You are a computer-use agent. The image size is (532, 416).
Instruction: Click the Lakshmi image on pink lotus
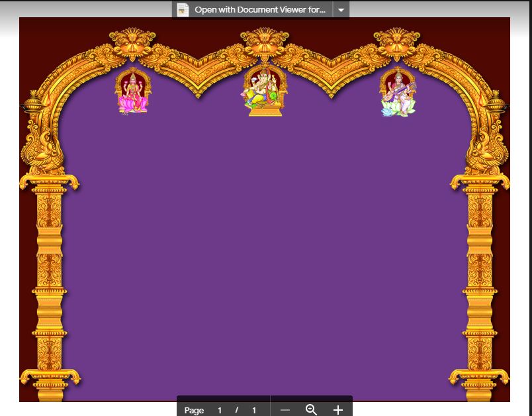click(132, 91)
